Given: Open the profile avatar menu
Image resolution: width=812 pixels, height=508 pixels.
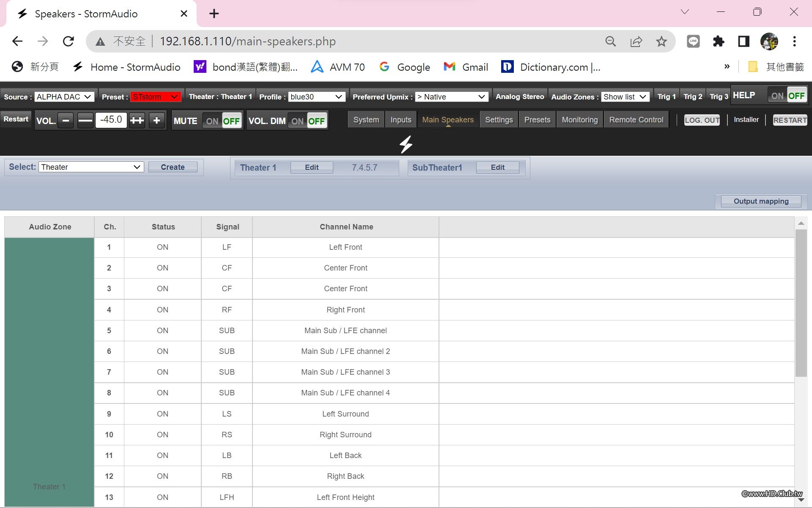Looking at the screenshot, I should tap(769, 41).
